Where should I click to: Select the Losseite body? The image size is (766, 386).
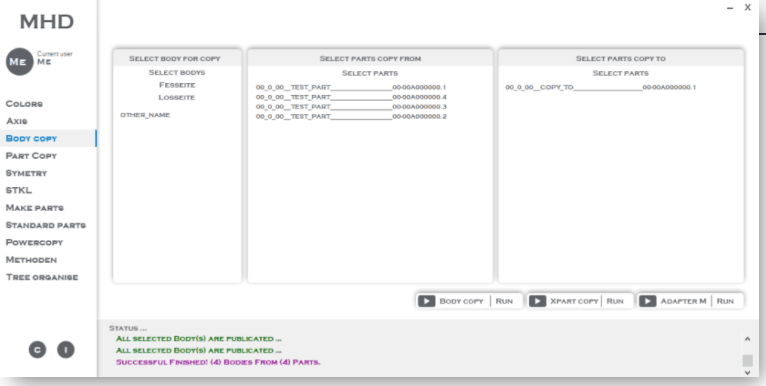click(x=177, y=97)
